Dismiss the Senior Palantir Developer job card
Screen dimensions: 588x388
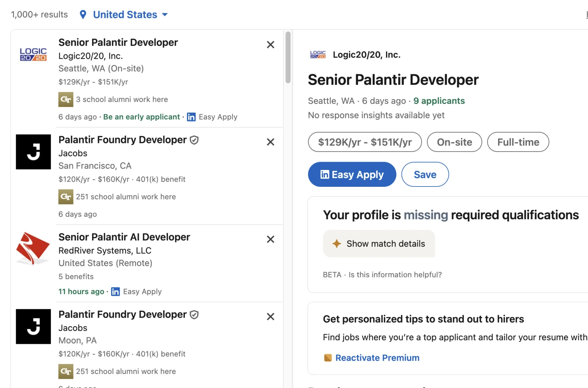[271, 45]
